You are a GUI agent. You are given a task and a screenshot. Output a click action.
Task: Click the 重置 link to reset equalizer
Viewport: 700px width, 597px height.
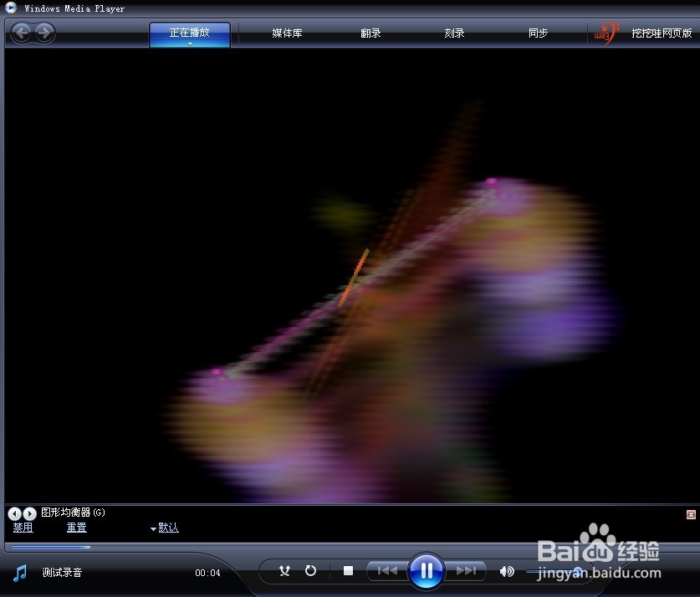pos(76,528)
